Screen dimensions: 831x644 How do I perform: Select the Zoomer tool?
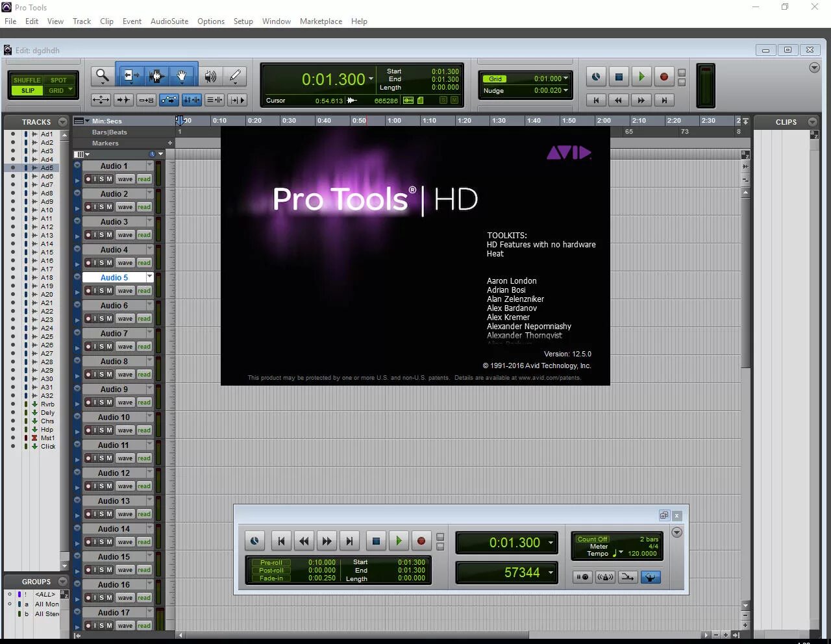(102, 76)
